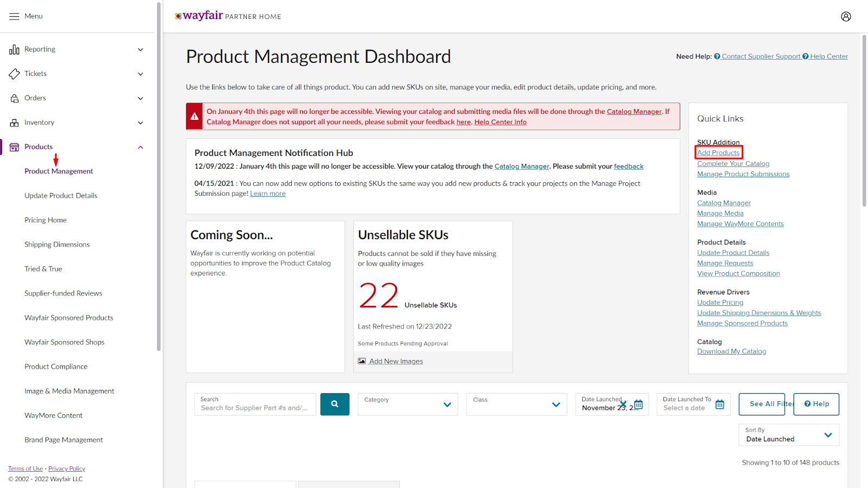Open the Manage Requests link
This screenshot has width=868, height=488.
[725, 264]
